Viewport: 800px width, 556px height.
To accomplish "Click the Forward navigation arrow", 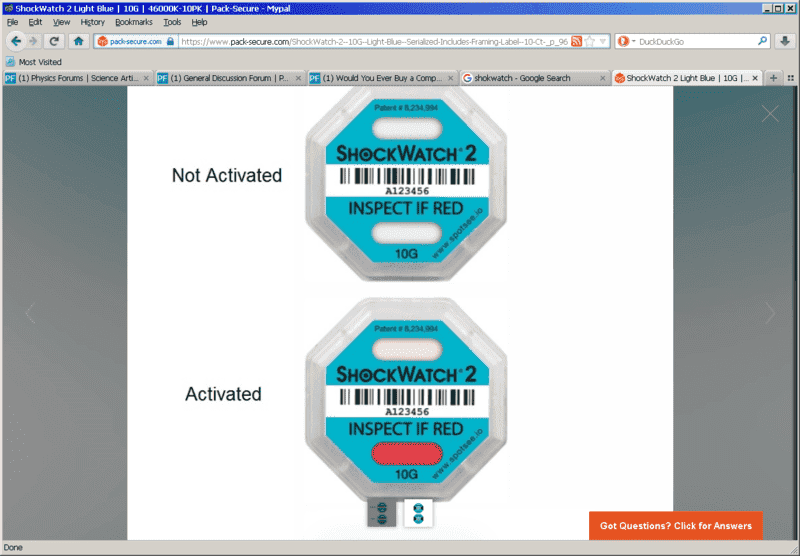I will click(x=34, y=41).
